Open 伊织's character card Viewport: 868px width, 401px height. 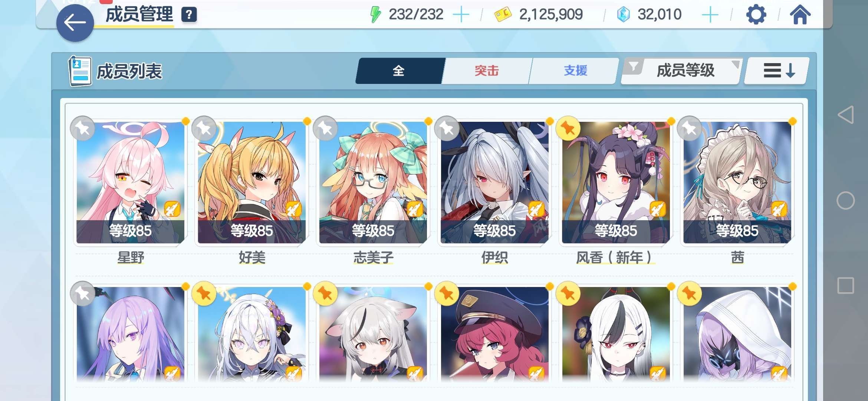click(x=494, y=183)
